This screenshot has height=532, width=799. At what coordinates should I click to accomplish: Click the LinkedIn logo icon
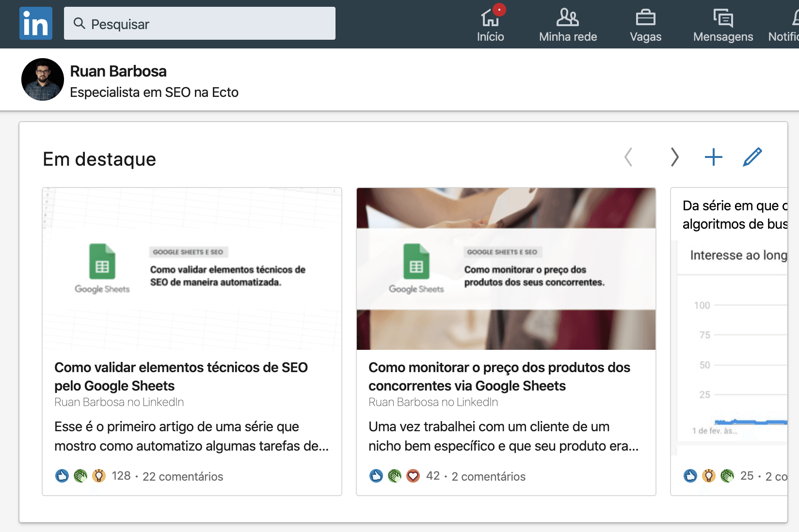[x=36, y=23]
